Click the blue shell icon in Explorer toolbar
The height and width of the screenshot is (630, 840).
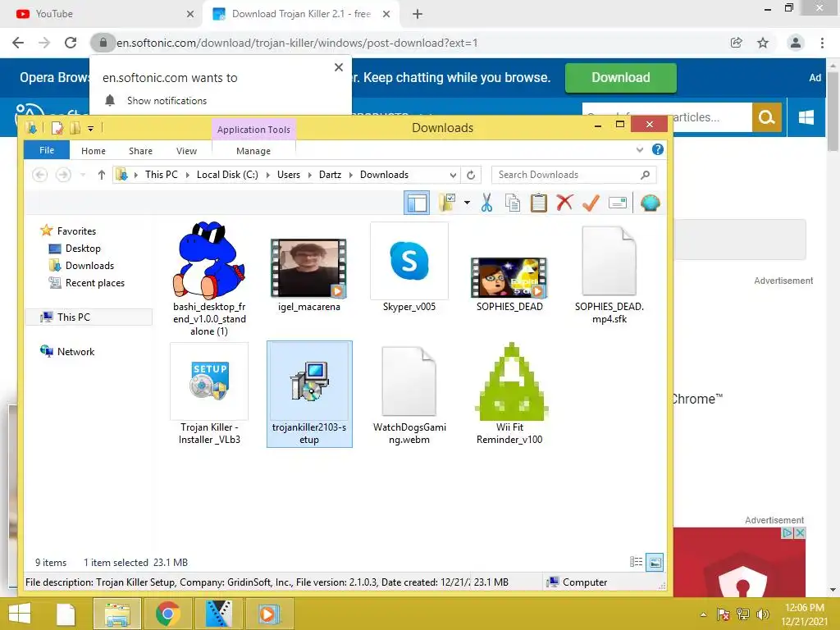pos(650,203)
